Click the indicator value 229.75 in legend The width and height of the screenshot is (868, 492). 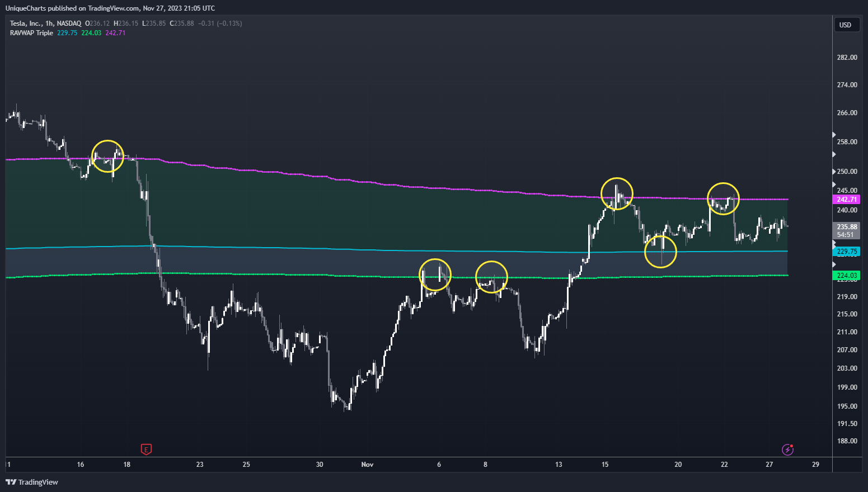coord(67,33)
